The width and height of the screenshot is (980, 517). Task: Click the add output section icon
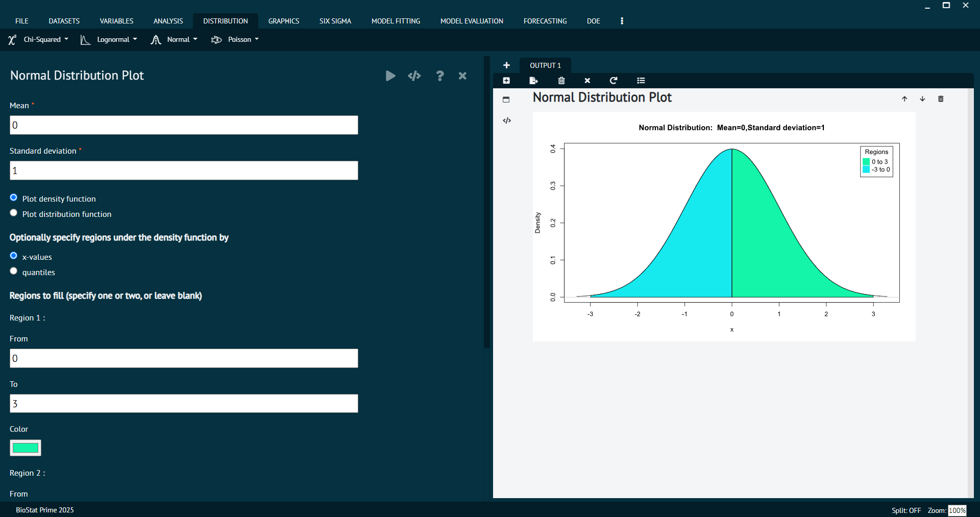(x=506, y=81)
